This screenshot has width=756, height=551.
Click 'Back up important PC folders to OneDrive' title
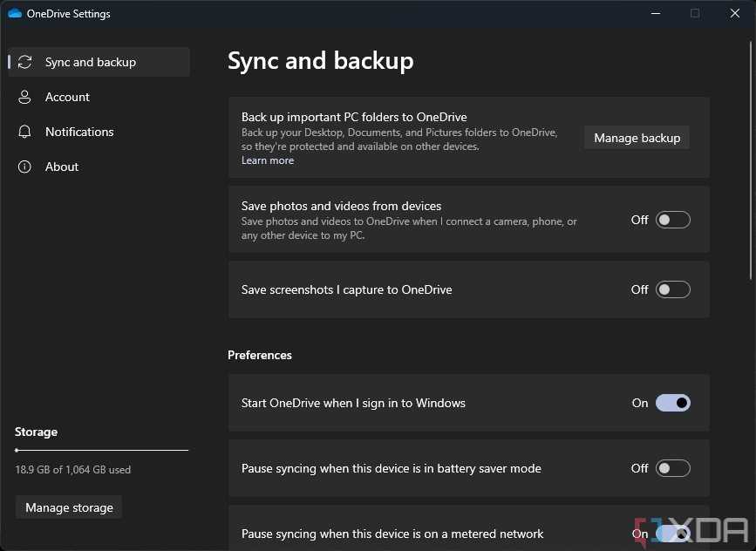point(354,117)
